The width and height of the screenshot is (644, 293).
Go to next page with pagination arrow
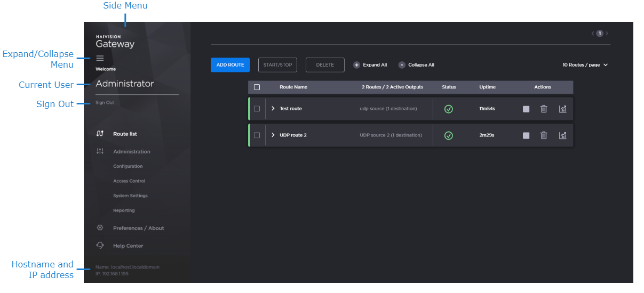point(607,34)
